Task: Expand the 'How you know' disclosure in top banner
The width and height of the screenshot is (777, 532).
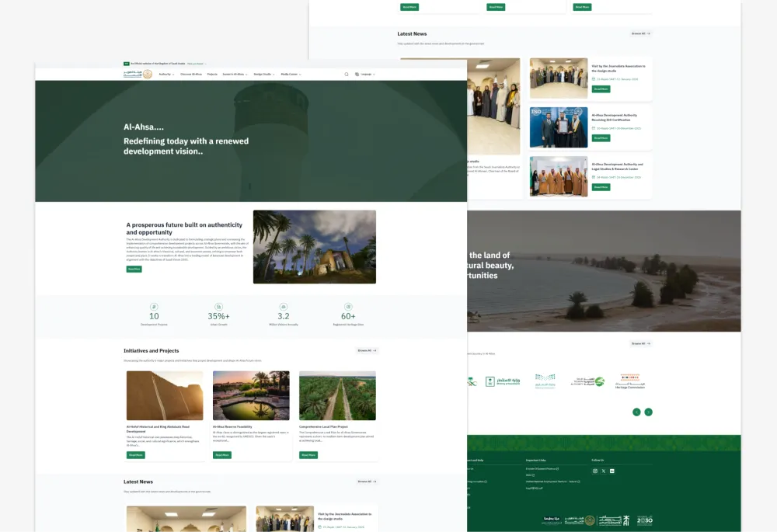Action: [197, 64]
